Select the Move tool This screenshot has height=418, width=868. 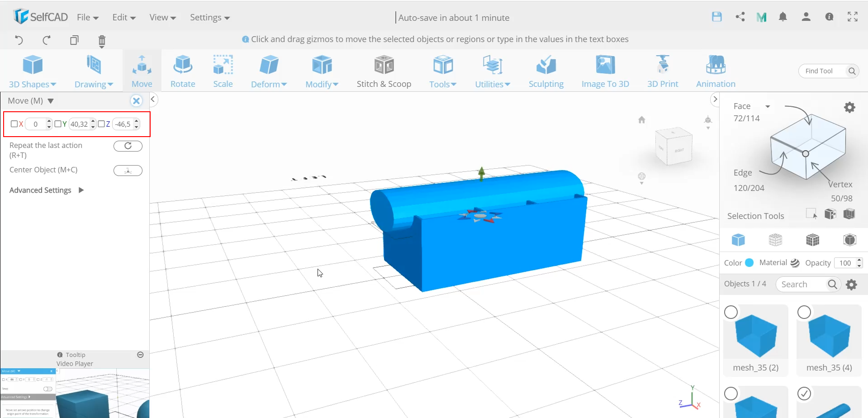click(x=142, y=71)
